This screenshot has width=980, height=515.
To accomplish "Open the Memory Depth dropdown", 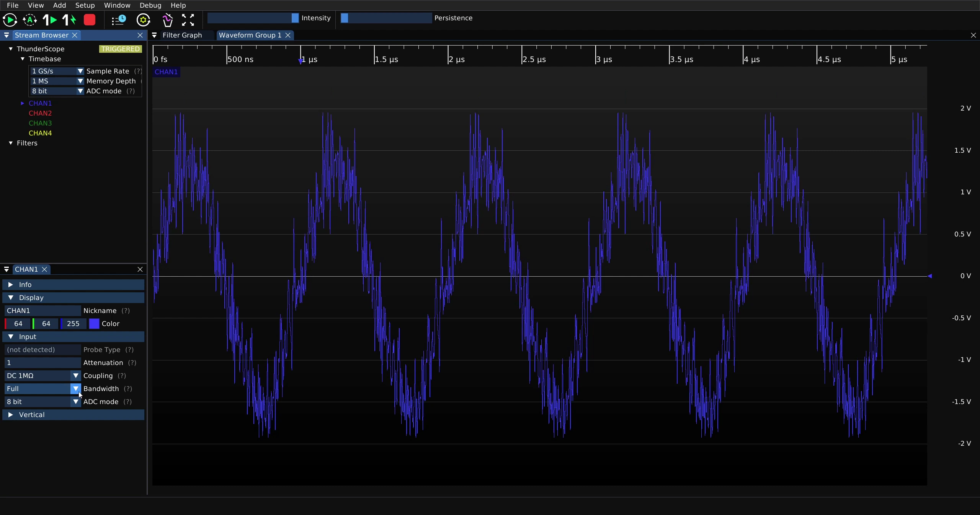I will [57, 81].
